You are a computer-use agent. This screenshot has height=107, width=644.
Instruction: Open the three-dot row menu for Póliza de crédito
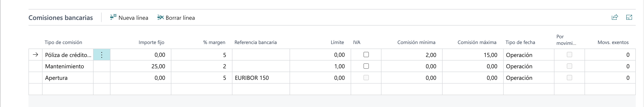pyautogui.click(x=102, y=55)
